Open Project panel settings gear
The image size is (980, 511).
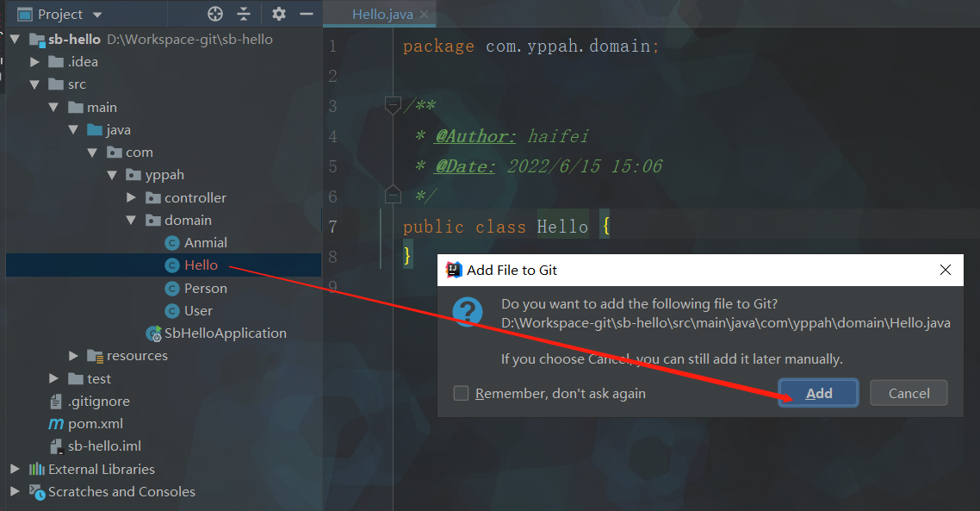tap(278, 14)
